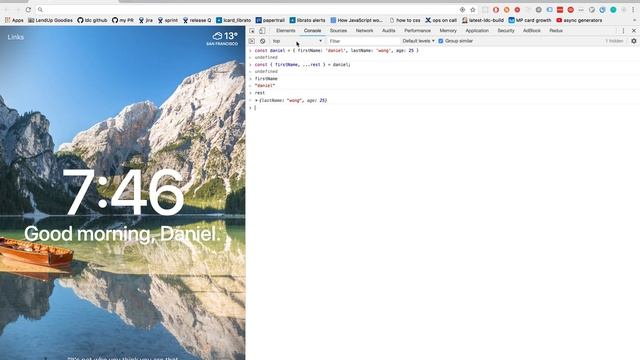Image resolution: width=640 pixels, height=360 pixels.
Task: Reload the page with the refresh icon
Action: 28,9
